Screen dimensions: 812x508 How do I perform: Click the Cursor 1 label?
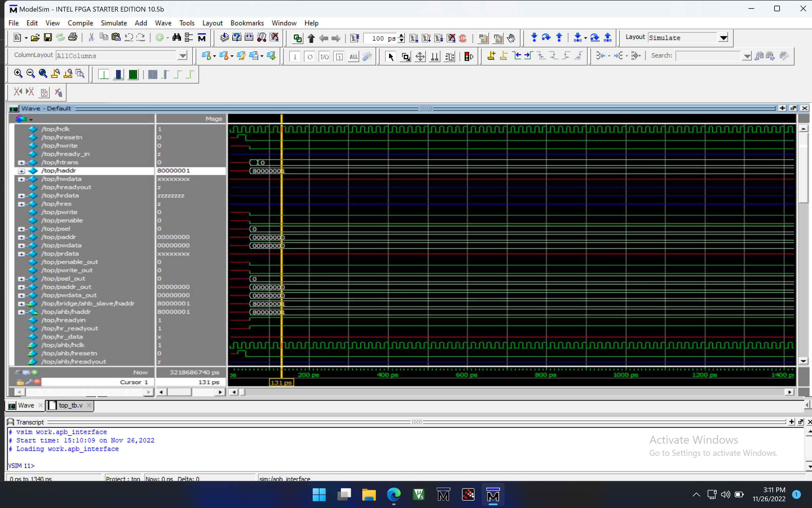(134, 382)
